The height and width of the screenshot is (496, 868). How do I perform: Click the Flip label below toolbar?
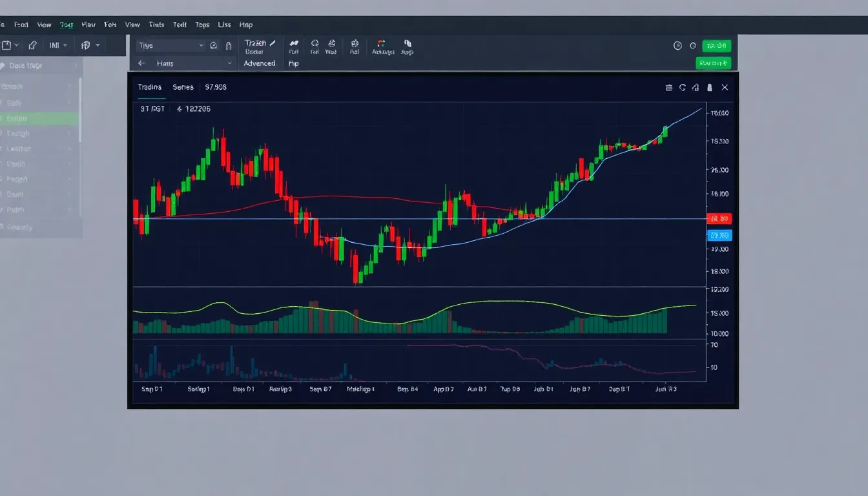(x=294, y=63)
